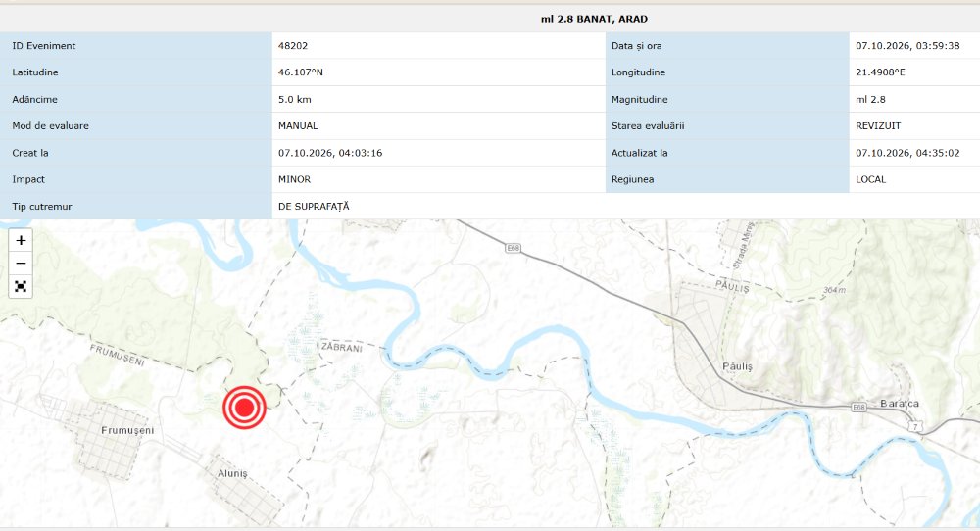Click the Păuliș town label on map
Screen dimensions: 980x531
point(738,366)
